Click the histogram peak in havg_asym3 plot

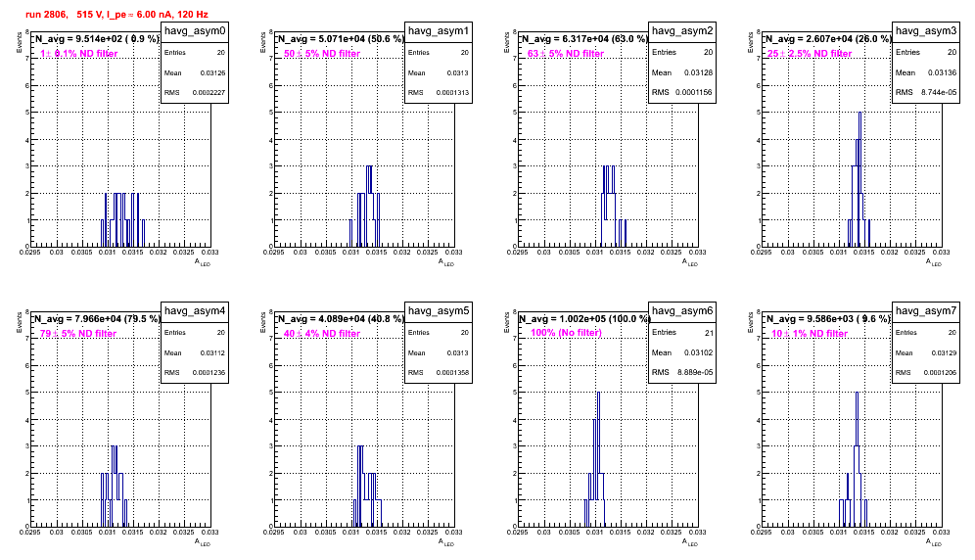coord(859,115)
